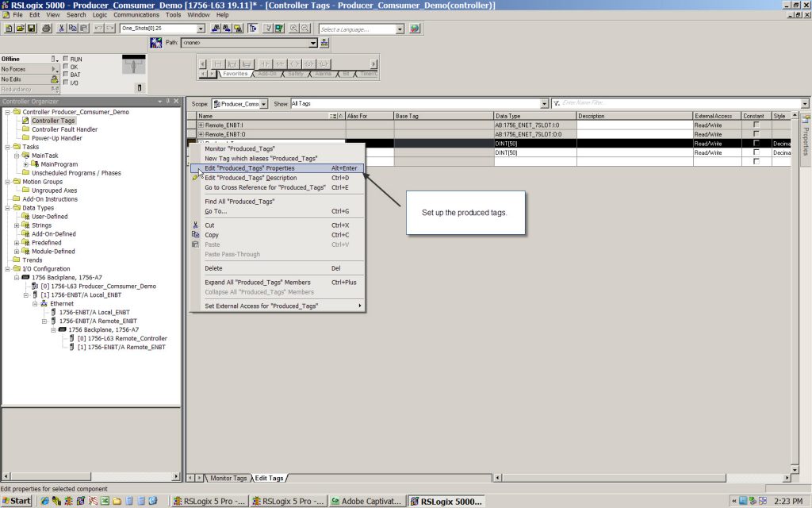The width and height of the screenshot is (812, 508).
Task: Click the RSLogix 5000 taskbar button
Action: pyautogui.click(x=446, y=502)
